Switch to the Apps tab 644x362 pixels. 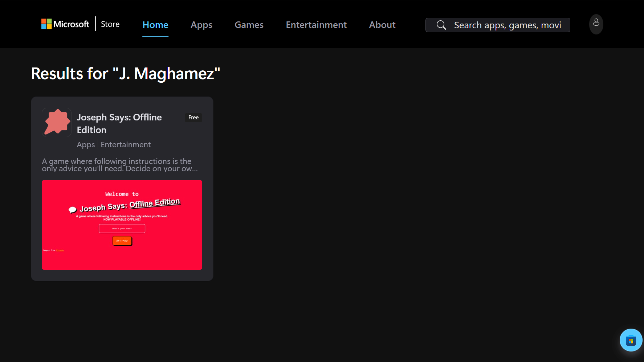click(201, 25)
